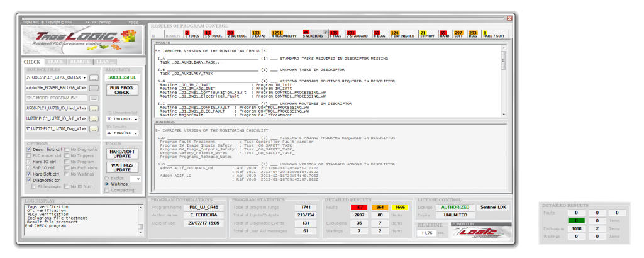Click the red 167 faults counter

[x=359, y=208]
